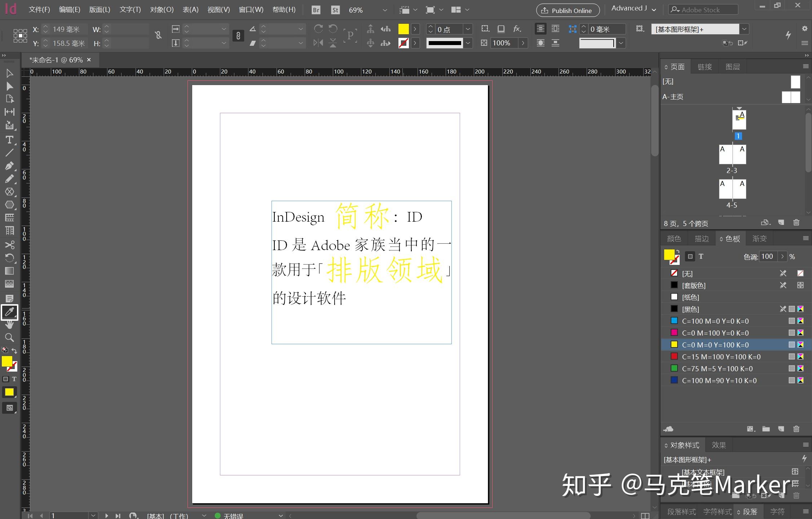Select the Type tool

10,140
